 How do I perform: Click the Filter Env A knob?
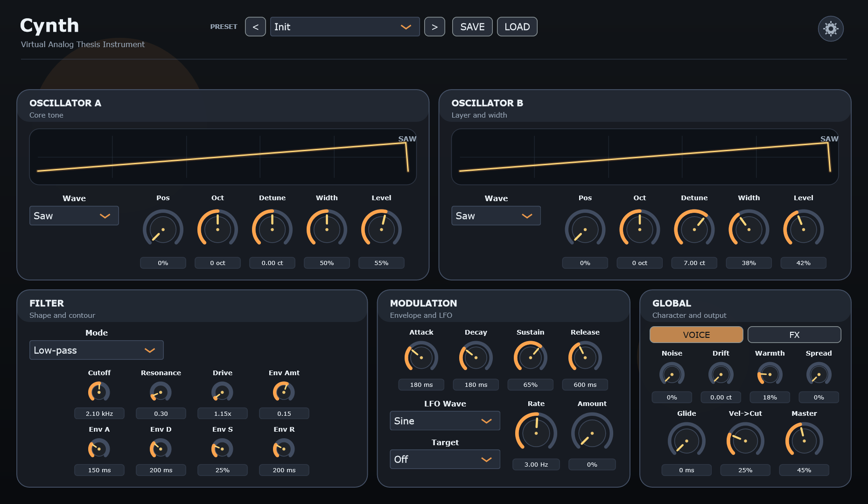pos(99,449)
